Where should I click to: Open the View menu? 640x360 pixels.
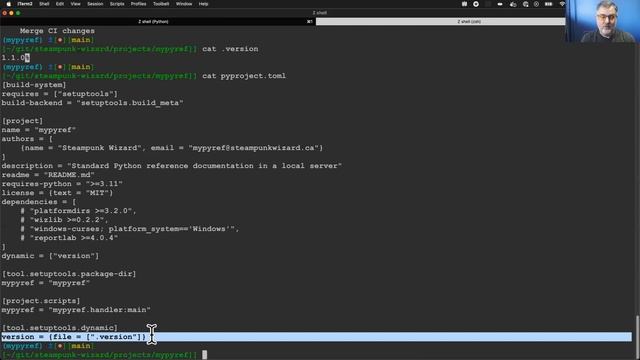point(76,4)
